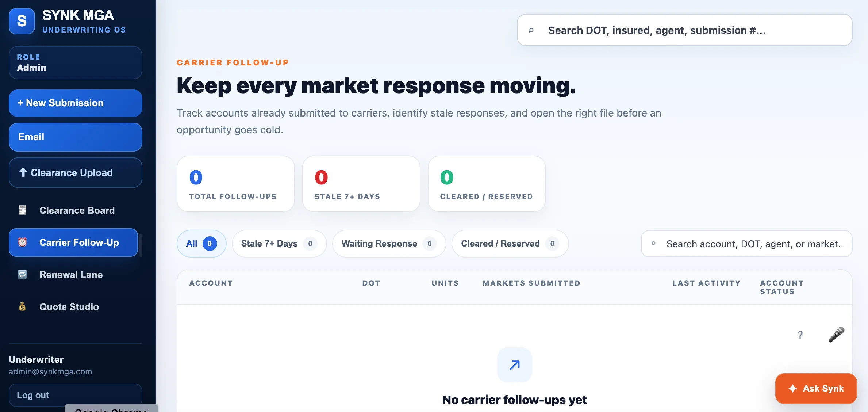Select Carrier Follow-Up in sidebar
The width and height of the screenshot is (868, 412).
point(73,243)
